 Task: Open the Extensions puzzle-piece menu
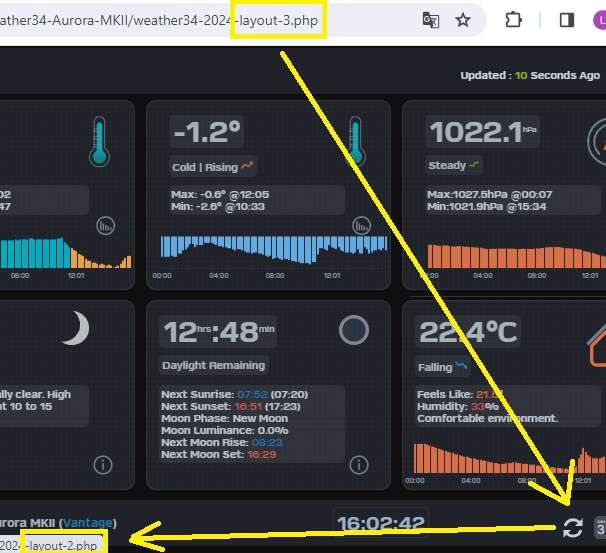513,20
